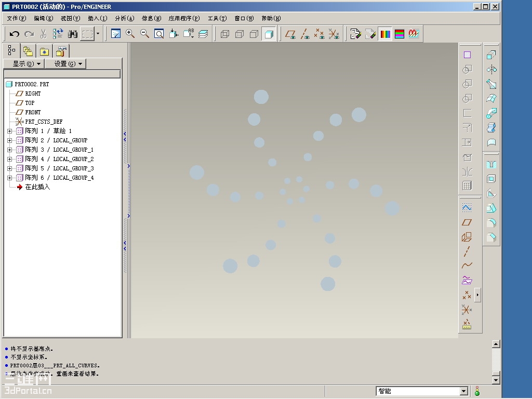The height and width of the screenshot is (399, 532).
Task: Click the Zoom In magnifier
Action: [130, 34]
